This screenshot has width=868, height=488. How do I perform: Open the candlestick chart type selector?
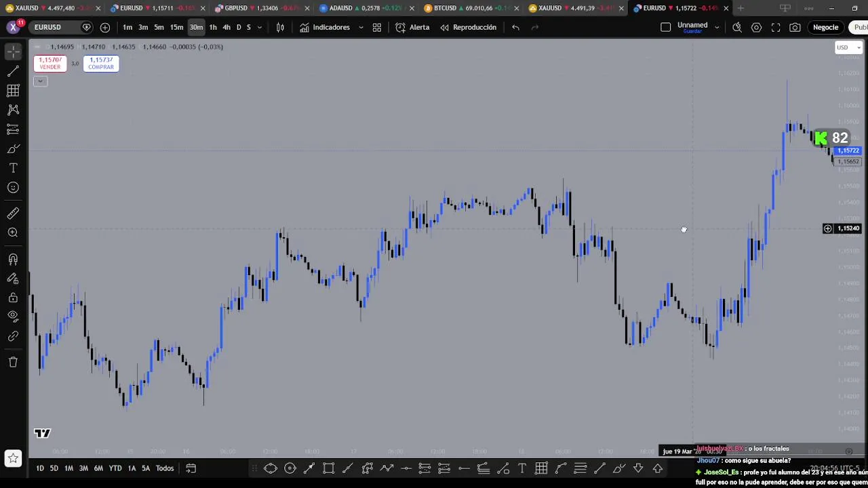click(x=280, y=27)
